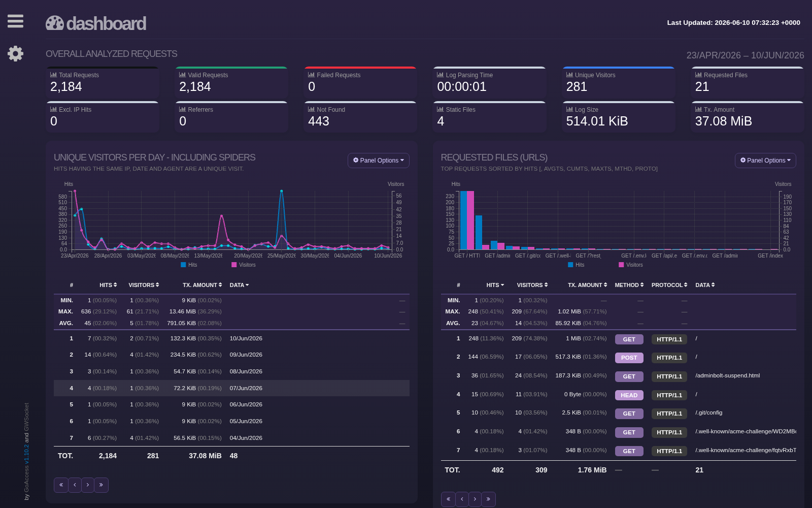This screenshot has height=508, width=812.
Task: Click the /.git/config URL entry
Action: coord(709,412)
